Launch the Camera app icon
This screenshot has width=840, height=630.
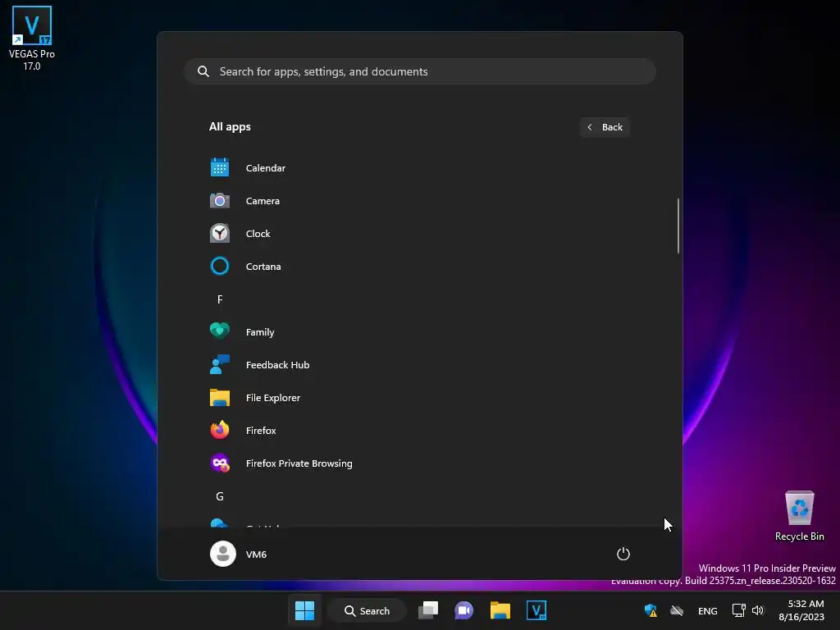point(220,201)
